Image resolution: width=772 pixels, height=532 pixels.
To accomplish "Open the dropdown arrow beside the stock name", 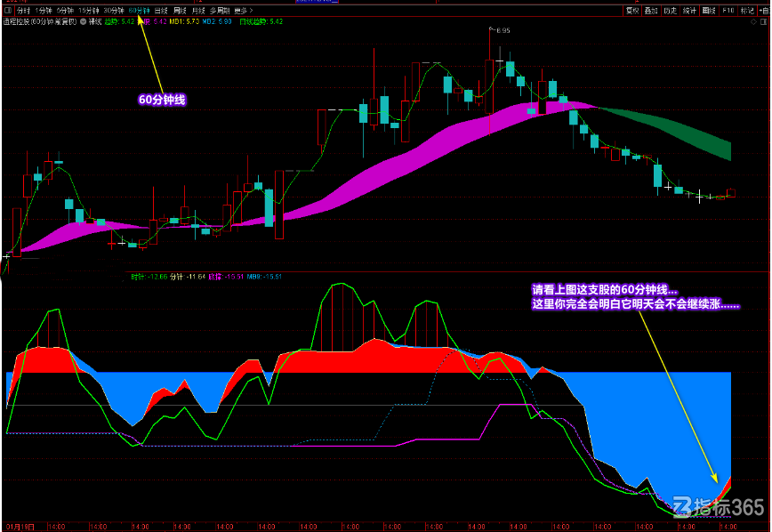I will (84, 21).
